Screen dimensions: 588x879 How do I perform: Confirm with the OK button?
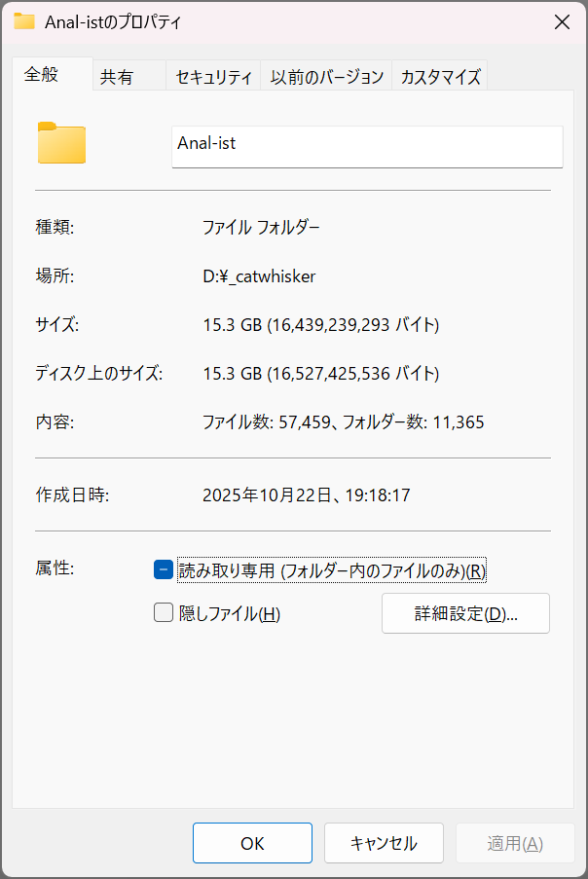click(252, 843)
